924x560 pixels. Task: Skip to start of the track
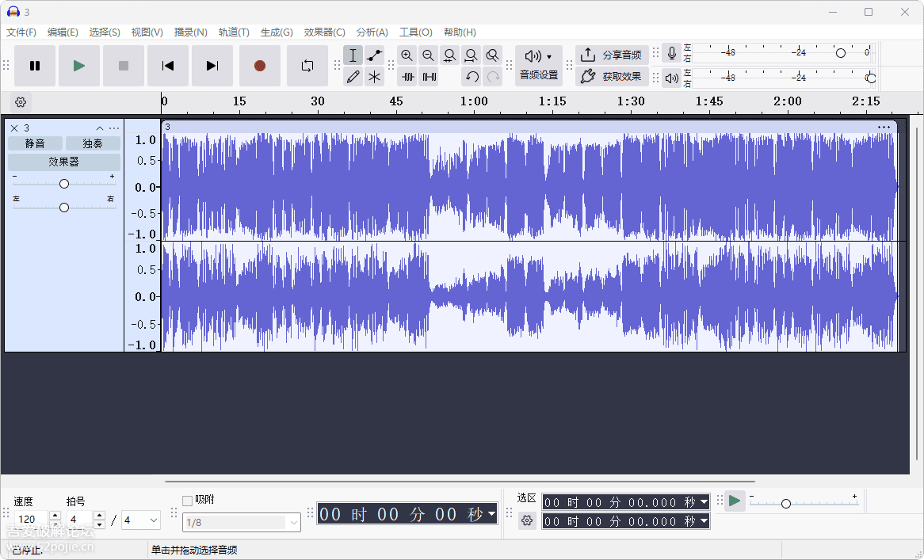click(x=168, y=66)
